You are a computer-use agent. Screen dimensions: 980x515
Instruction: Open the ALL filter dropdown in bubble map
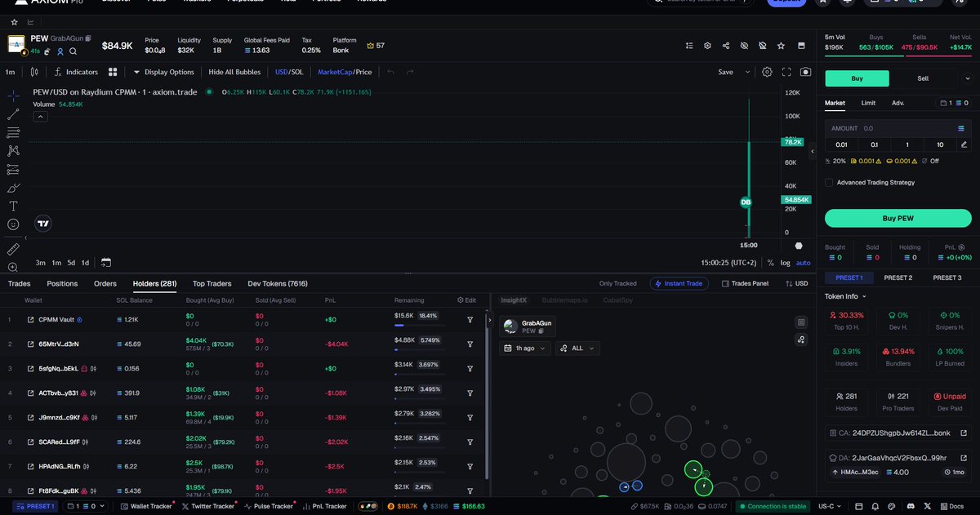(578, 348)
